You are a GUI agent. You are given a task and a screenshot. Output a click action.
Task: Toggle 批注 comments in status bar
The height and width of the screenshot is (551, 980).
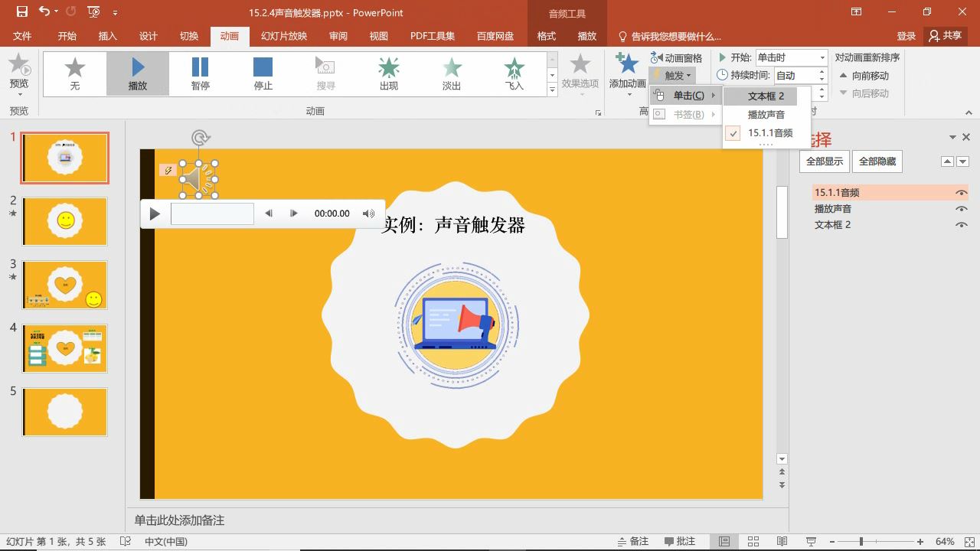tap(680, 541)
